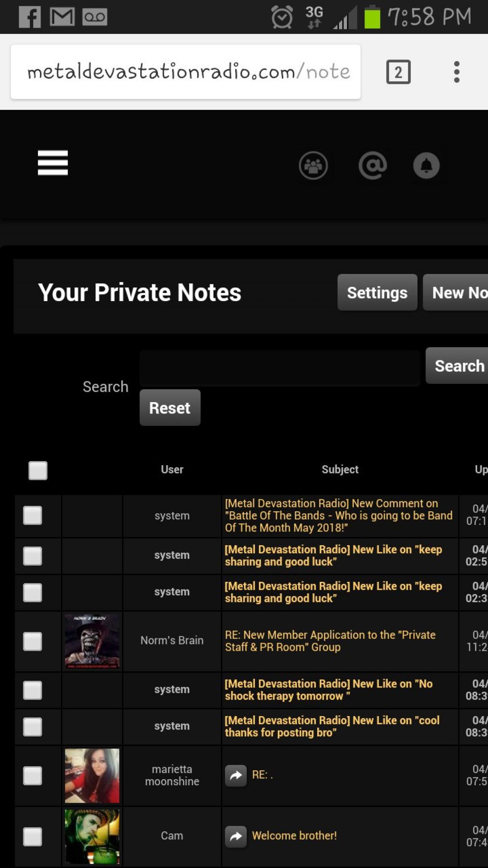Click the Settings button
The height and width of the screenshot is (868, 488).
point(377,292)
